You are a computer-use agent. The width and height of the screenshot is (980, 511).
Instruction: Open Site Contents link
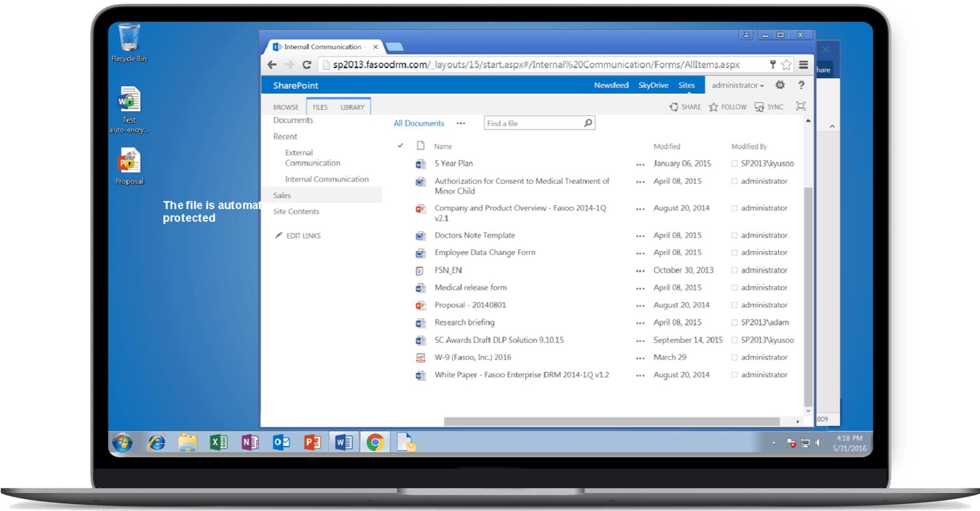pos(296,211)
